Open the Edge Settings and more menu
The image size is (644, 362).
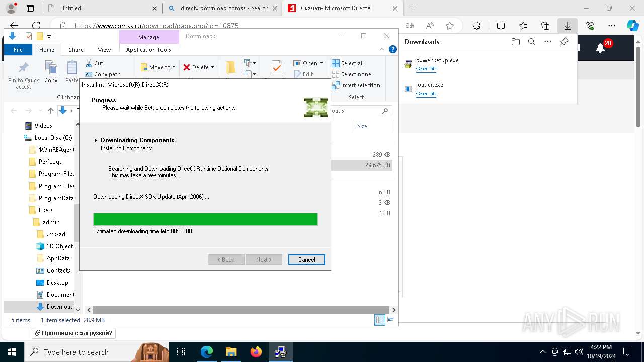612,26
